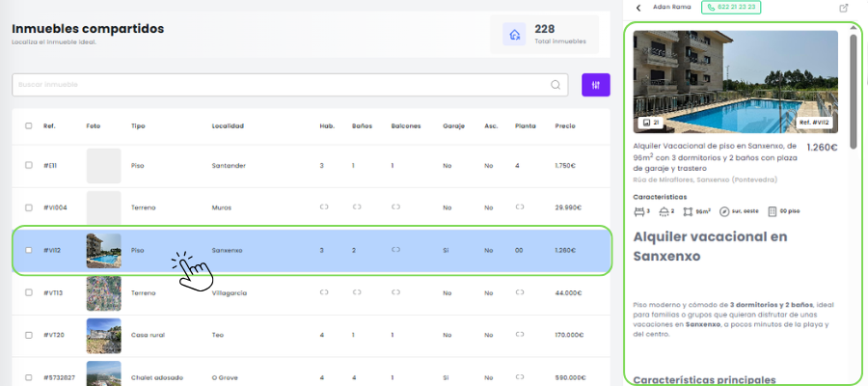Click the 44.000€ price cell

tap(568, 293)
